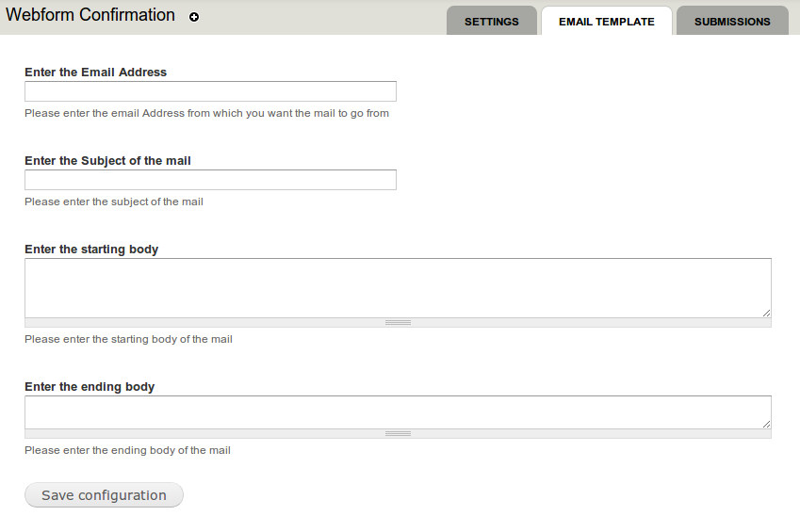Click the "Enter the ending body" label
800x532 pixels.
(x=90, y=387)
